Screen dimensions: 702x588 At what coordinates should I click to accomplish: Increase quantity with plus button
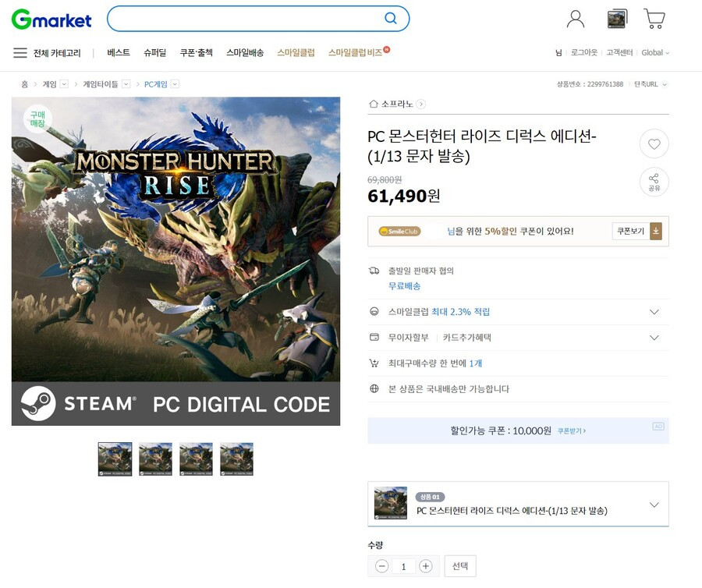(x=425, y=566)
